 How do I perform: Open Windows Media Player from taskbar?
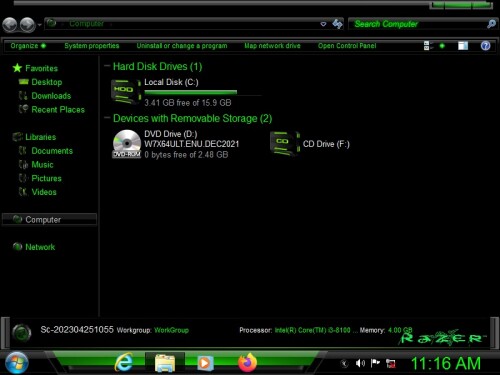coord(205,363)
